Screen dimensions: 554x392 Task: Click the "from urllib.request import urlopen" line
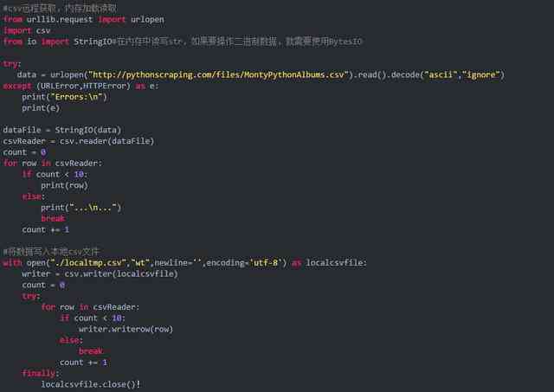point(83,19)
